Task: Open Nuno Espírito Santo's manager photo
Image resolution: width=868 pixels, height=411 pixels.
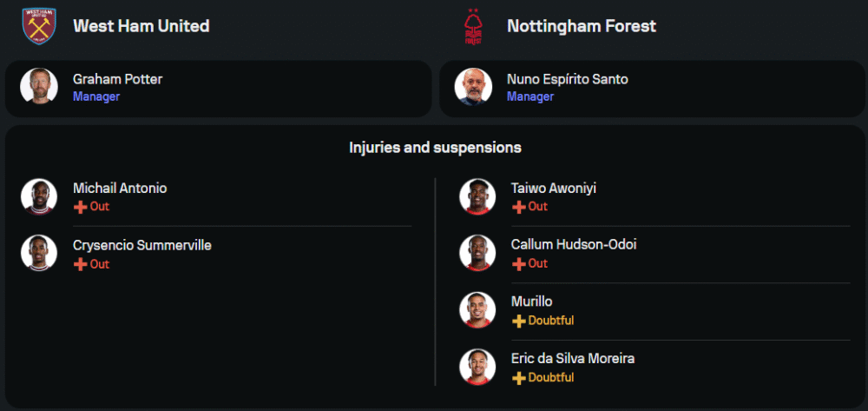Action: click(x=473, y=87)
